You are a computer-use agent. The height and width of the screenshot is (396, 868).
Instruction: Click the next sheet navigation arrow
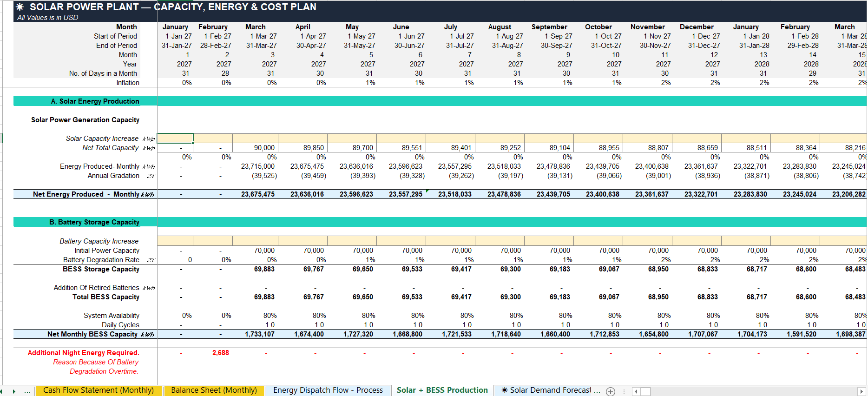pos(14,391)
